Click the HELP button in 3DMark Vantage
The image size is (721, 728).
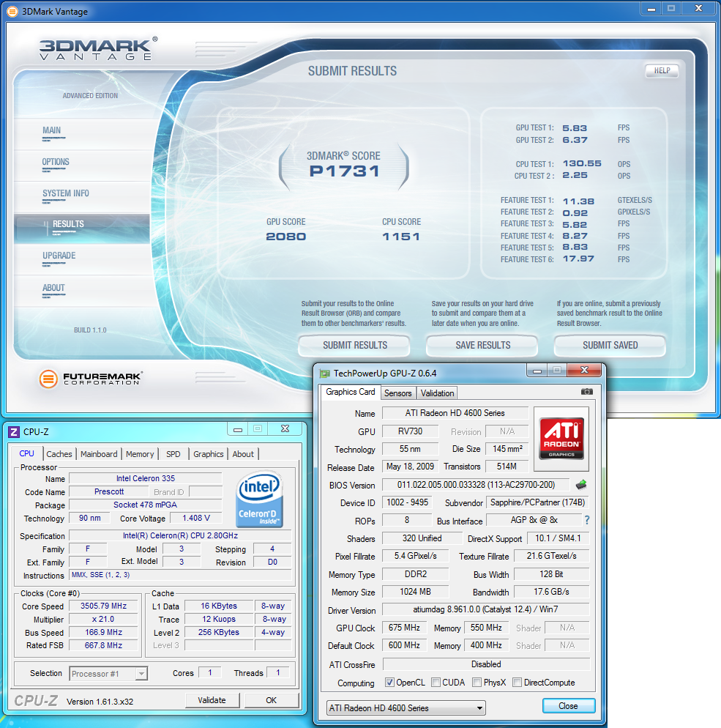point(662,70)
